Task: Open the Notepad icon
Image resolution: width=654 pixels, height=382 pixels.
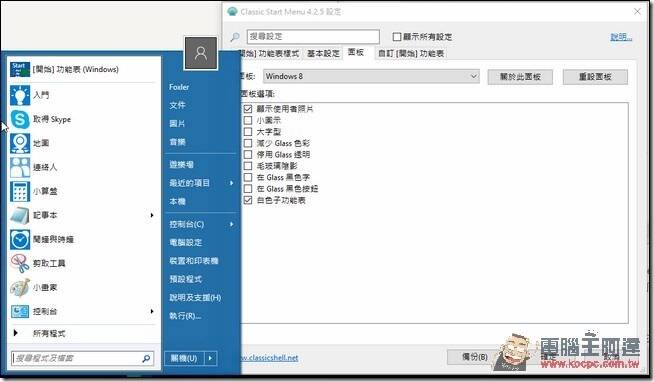Action: (20, 216)
